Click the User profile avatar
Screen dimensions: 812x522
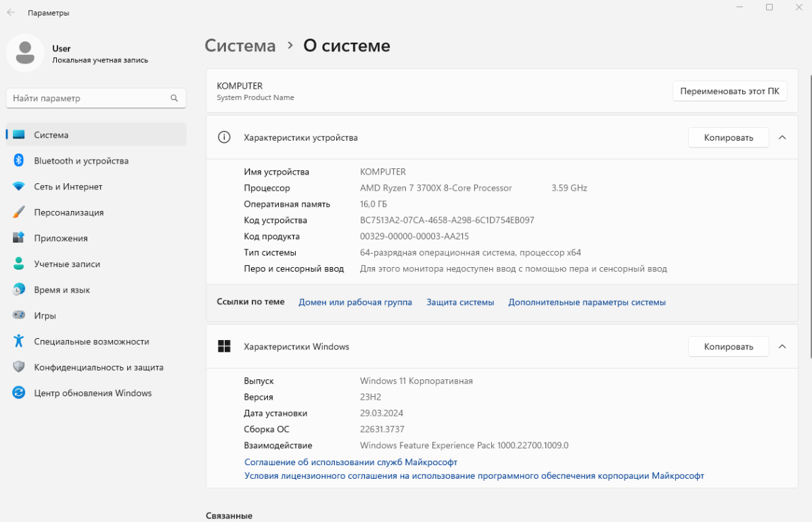tap(26, 53)
